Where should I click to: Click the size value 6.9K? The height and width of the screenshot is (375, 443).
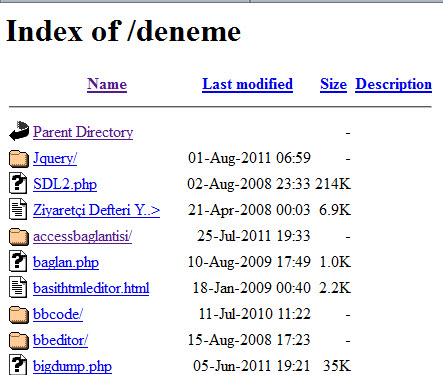[x=335, y=210]
